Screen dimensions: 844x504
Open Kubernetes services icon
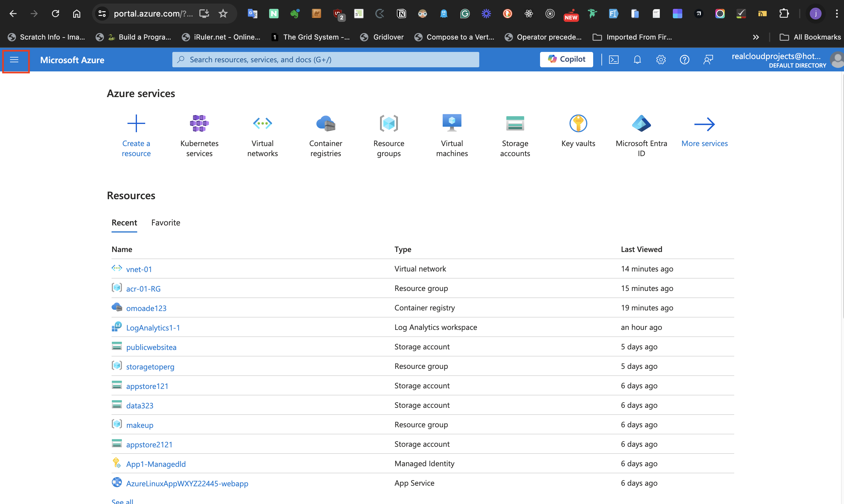click(199, 124)
